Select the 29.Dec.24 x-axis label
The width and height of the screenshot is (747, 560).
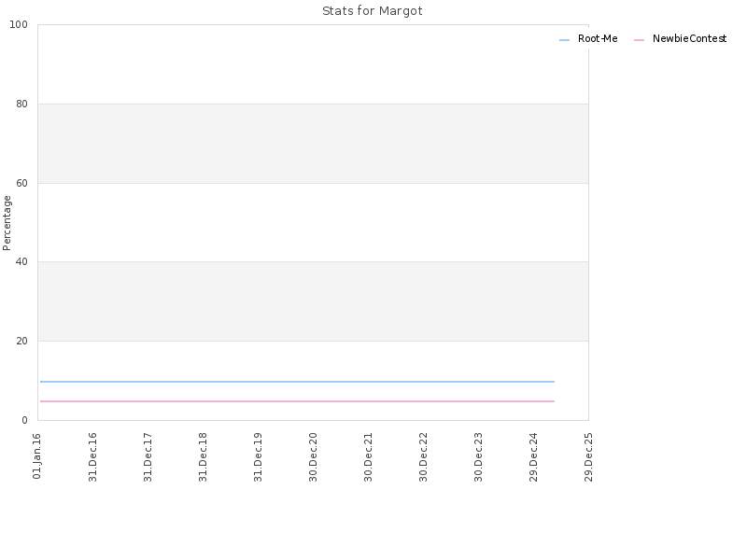[x=533, y=457]
